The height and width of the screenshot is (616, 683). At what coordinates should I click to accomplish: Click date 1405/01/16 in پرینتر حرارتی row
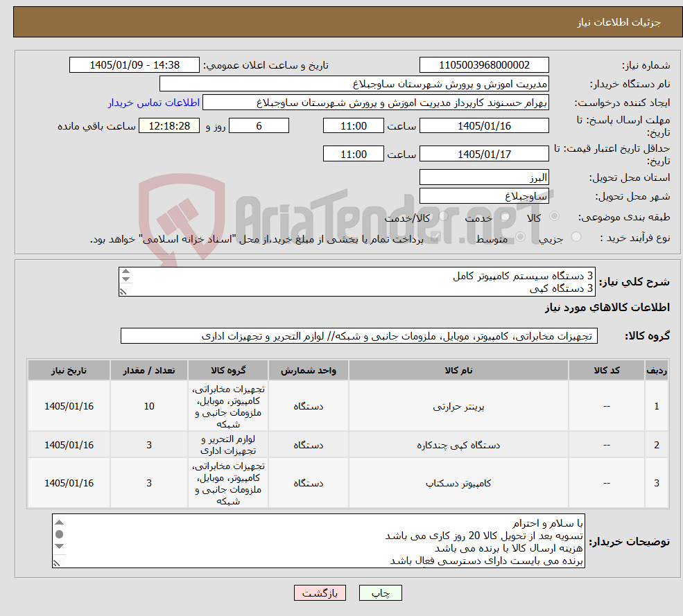pyautogui.click(x=69, y=406)
